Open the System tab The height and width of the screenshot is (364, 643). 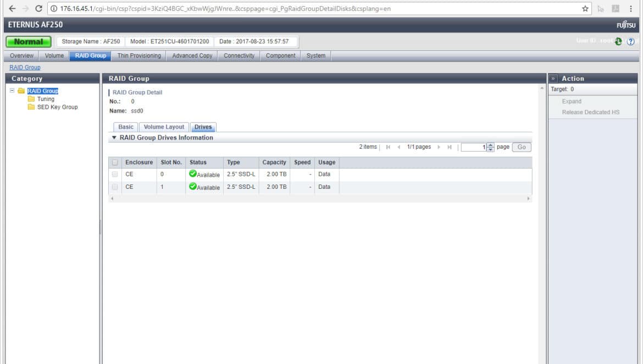pos(316,55)
